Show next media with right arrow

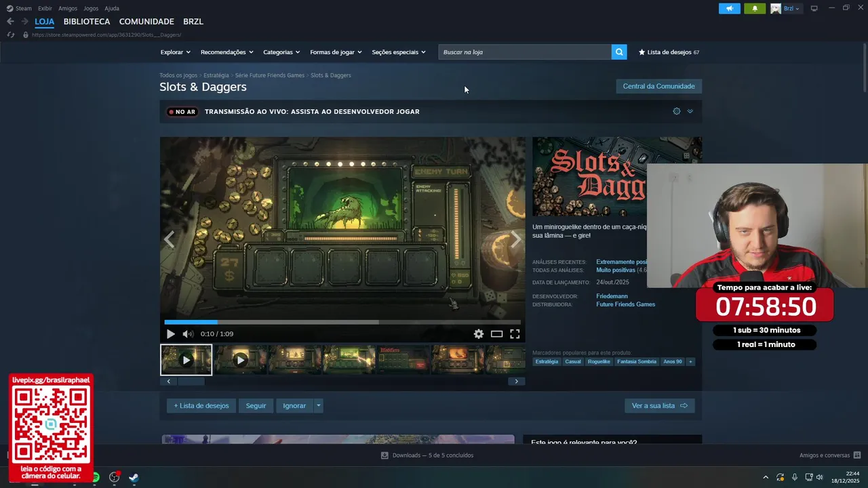[x=516, y=239]
